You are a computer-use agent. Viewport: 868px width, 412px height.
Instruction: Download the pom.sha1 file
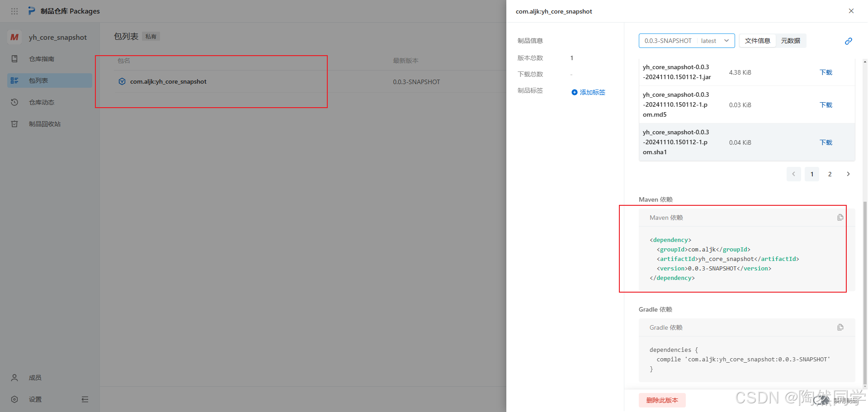826,142
